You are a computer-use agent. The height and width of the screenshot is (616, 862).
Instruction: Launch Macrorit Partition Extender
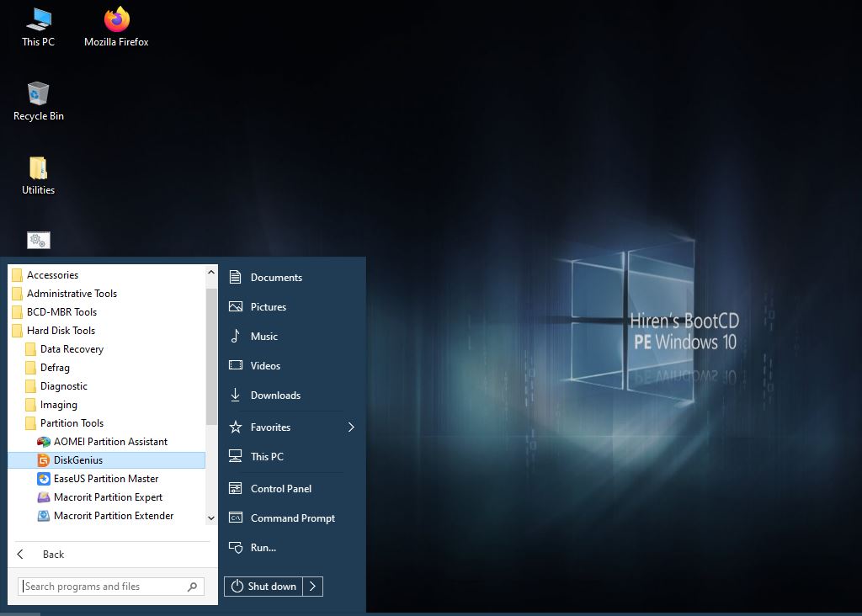tap(114, 516)
